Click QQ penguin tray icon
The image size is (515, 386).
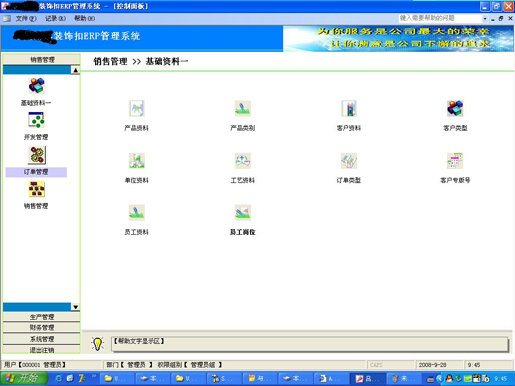coord(449,378)
